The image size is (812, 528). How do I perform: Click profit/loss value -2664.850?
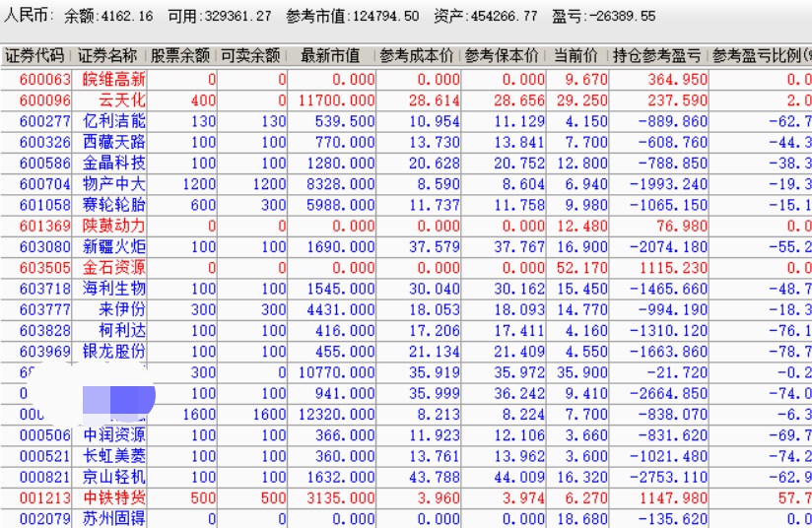(668, 393)
